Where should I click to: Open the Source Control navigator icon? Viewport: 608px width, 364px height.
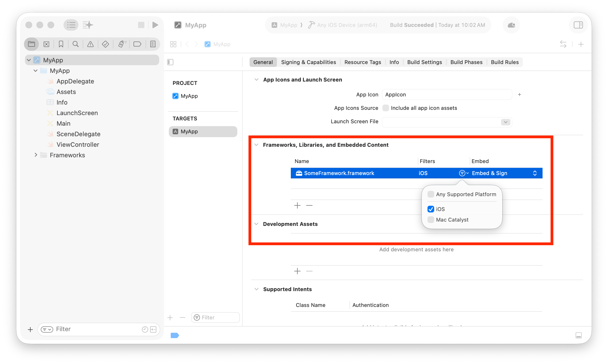point(46,44)
